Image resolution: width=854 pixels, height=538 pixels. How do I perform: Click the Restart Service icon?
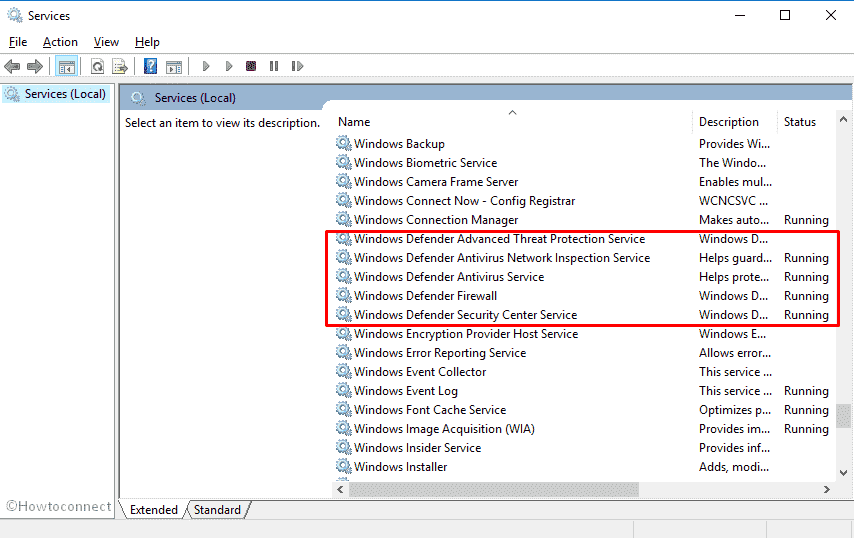click(297, 66)
